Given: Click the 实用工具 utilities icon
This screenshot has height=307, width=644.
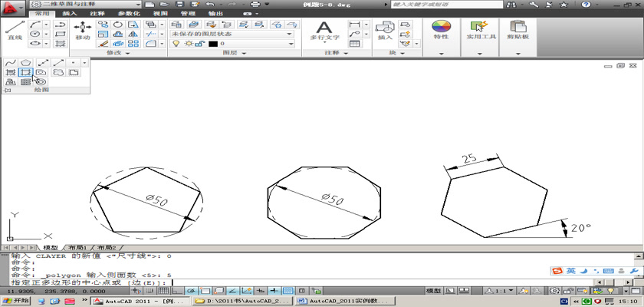Looking at the screenshot, I should coord(481,28).
